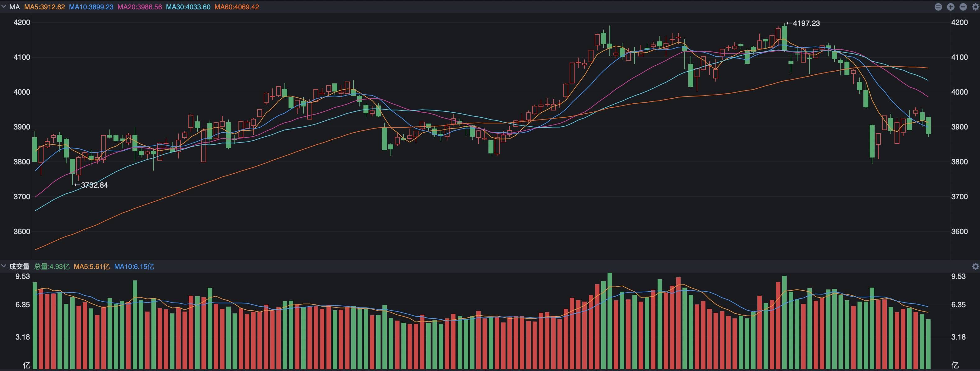This screenshot has height=371, width=980.
Task: Open the MA indicator name dropdown
Action: (x=14, y=7)
